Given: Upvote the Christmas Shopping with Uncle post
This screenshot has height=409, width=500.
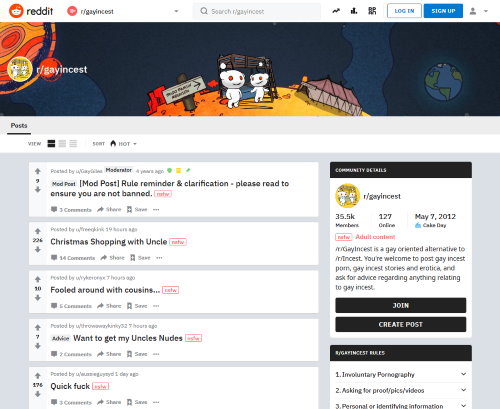Looking at the screenshot, I should click(x=38, y=231).
